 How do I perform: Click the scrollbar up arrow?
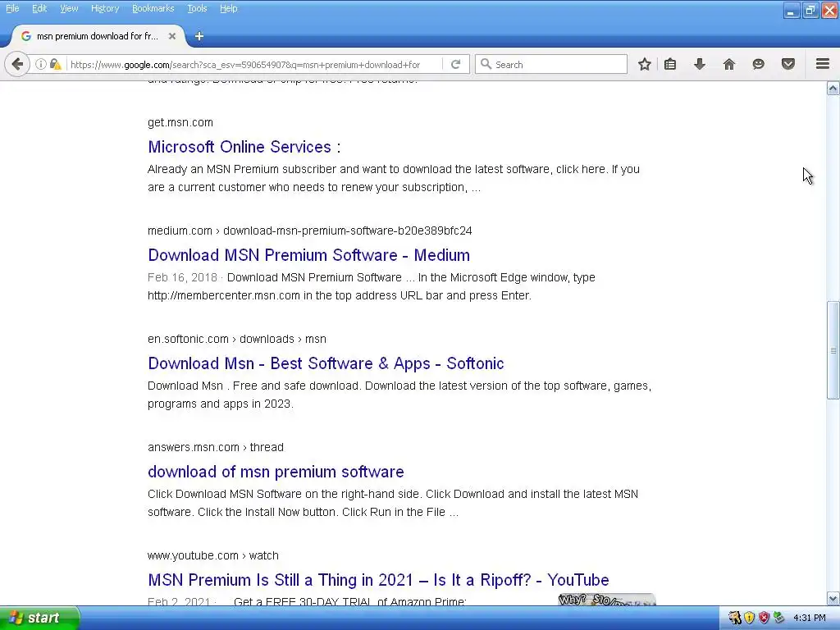click(x=833, y=89)
